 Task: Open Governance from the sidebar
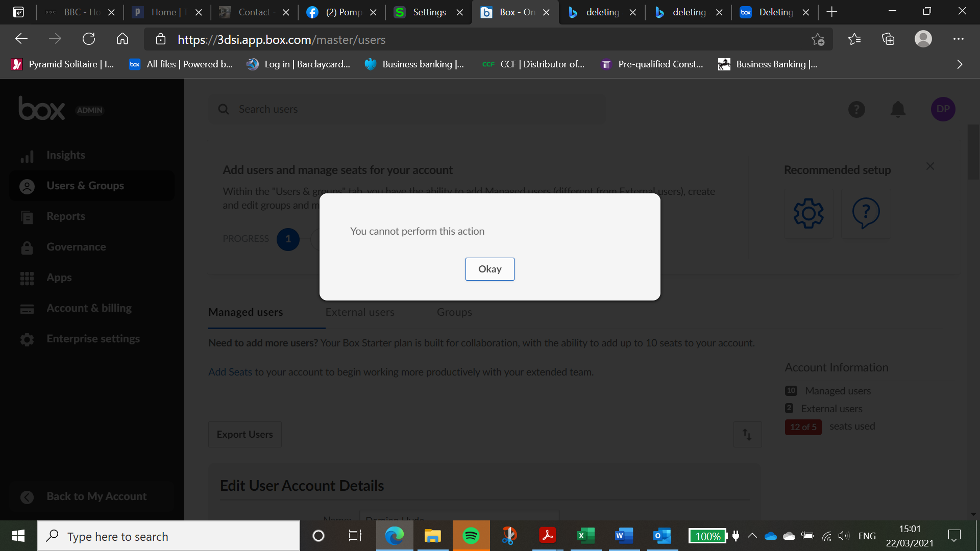pyautogui.click(x=76, y=247)
